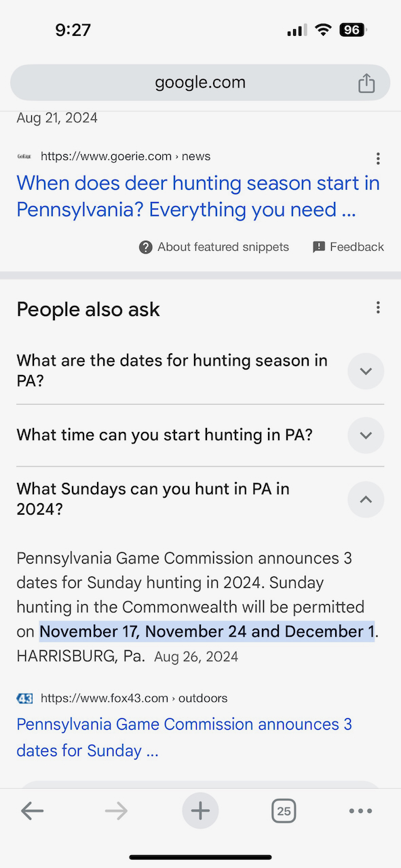This screenshot has width=401, height=868.
Task: Tap the google.com address bar
Action: pos(200,83)
